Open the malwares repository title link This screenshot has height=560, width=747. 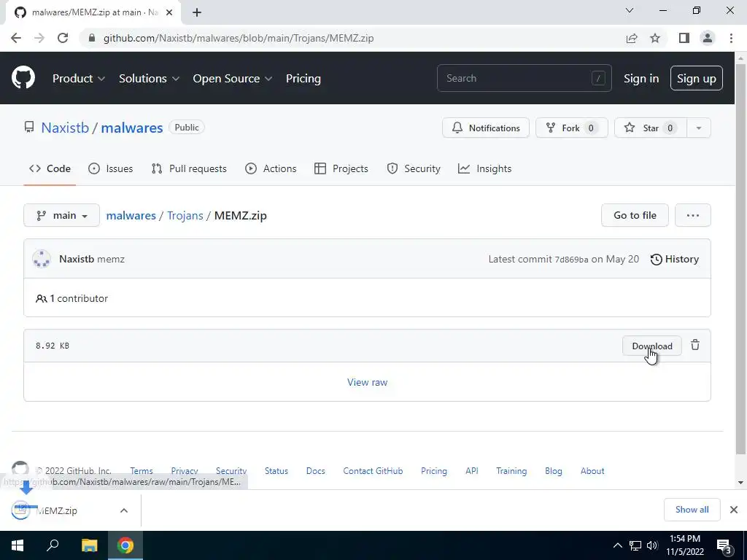pyautogui.click(x=132, y=128)
